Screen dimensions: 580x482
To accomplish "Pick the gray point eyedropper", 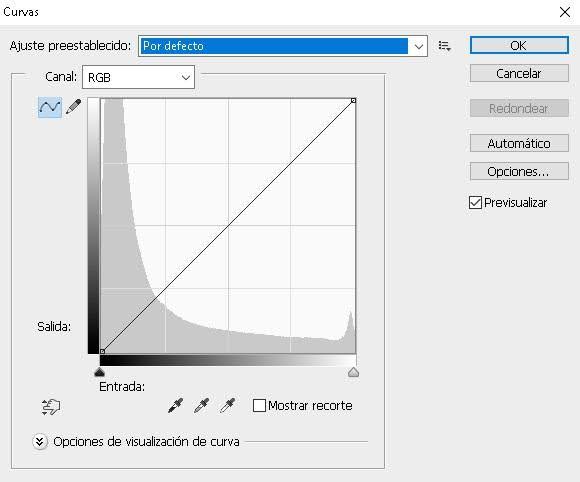I will coord(202,405).
